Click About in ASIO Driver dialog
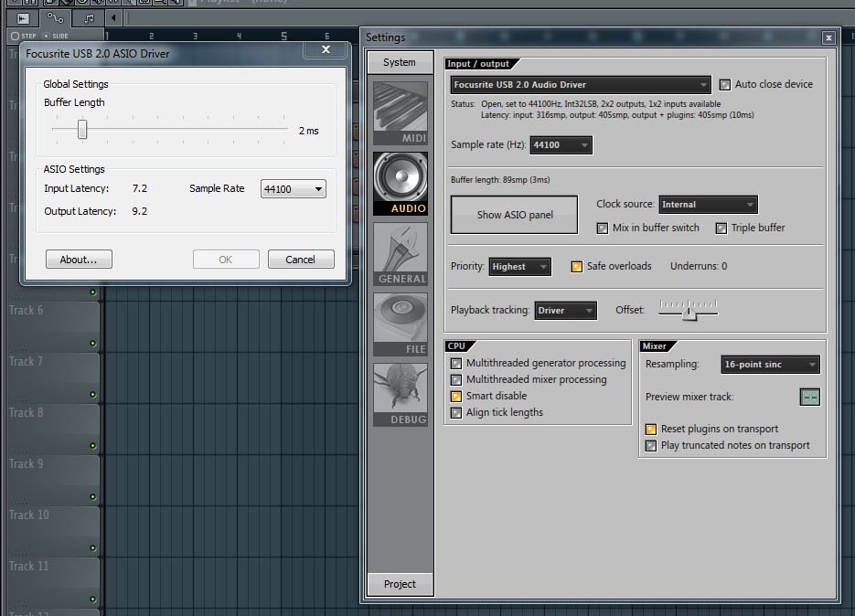Image resolution: width=855 pixels, height=616 pixels. pyautogui.click(x=79, y=260)
